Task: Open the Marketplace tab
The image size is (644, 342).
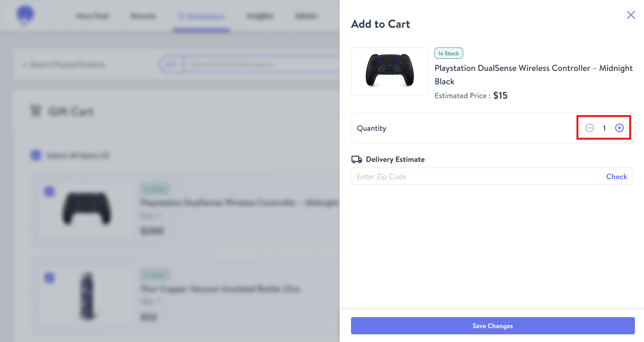Action: point(201,16)
